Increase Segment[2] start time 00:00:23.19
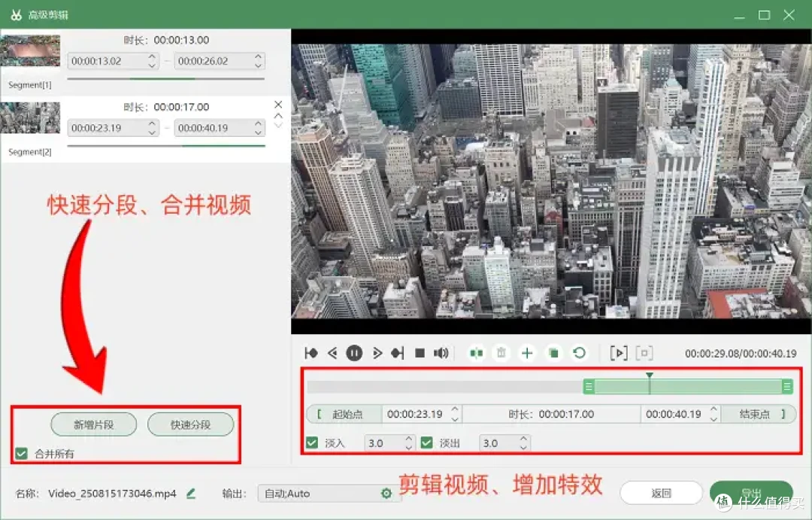The width and height of the screenshot is (812, 520). point(152,124)
